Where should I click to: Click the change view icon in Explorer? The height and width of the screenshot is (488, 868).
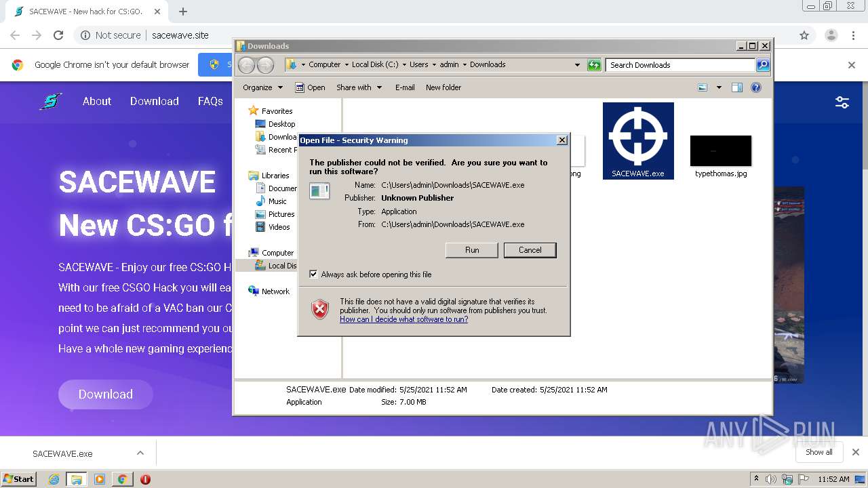[703, 87]
